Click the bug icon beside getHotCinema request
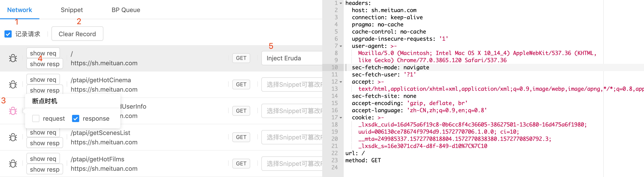Screen dimensions: 644x177 13,85
